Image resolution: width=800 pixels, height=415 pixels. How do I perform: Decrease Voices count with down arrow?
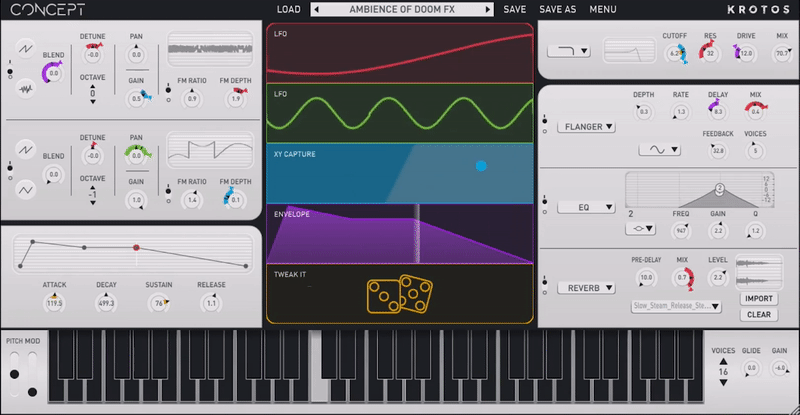pyautogui.click(x=723, y=382)
